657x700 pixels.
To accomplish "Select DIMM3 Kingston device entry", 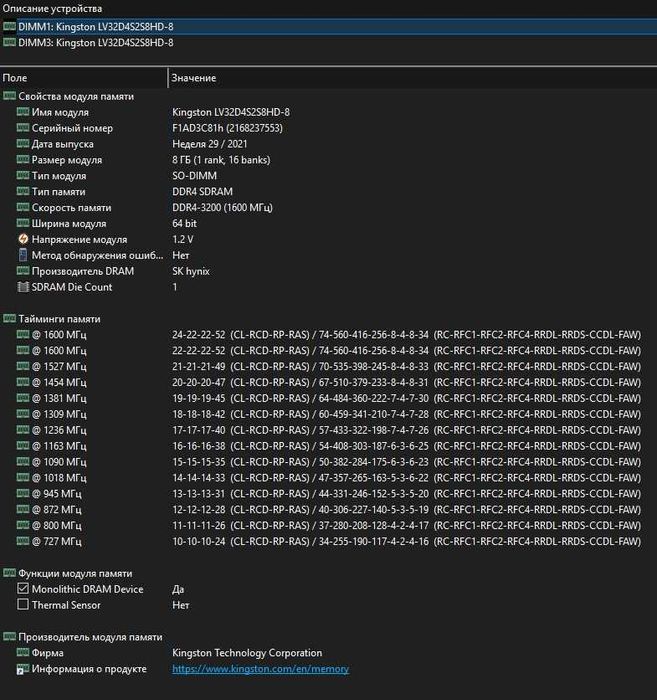I will coord(96,43).
